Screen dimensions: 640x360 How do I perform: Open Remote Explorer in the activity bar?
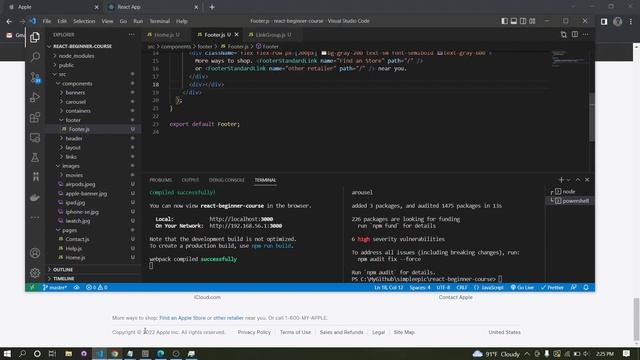tap(35, 138)
